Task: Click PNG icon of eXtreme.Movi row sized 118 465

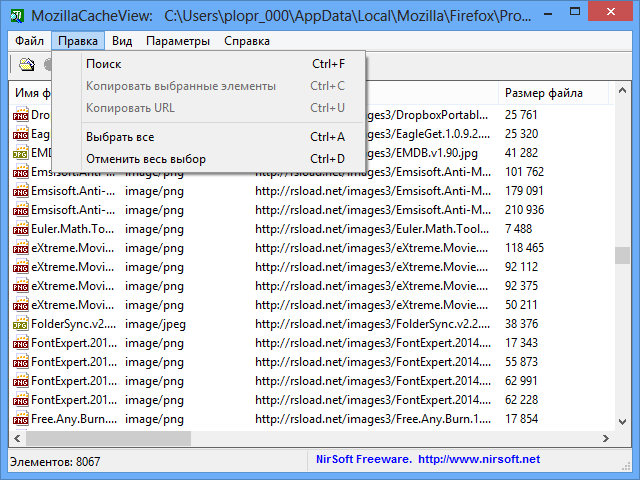Action: click(20, 248)
